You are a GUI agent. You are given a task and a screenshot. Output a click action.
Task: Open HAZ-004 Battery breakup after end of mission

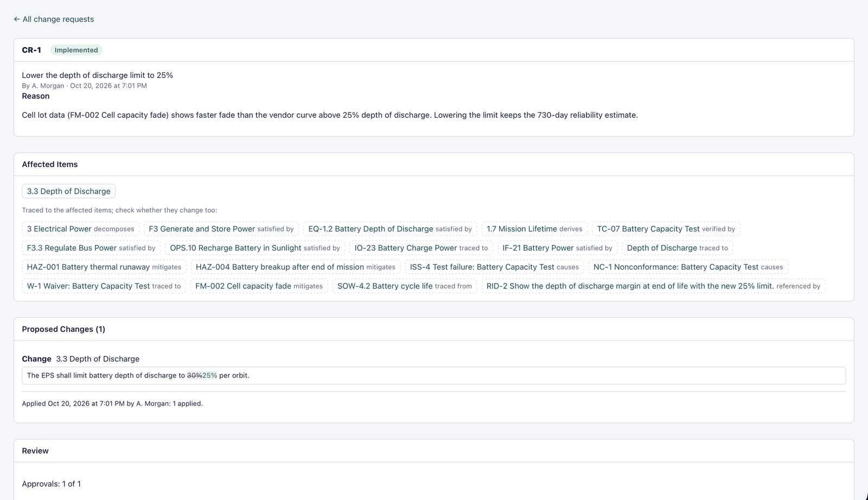tap(296, 267)
